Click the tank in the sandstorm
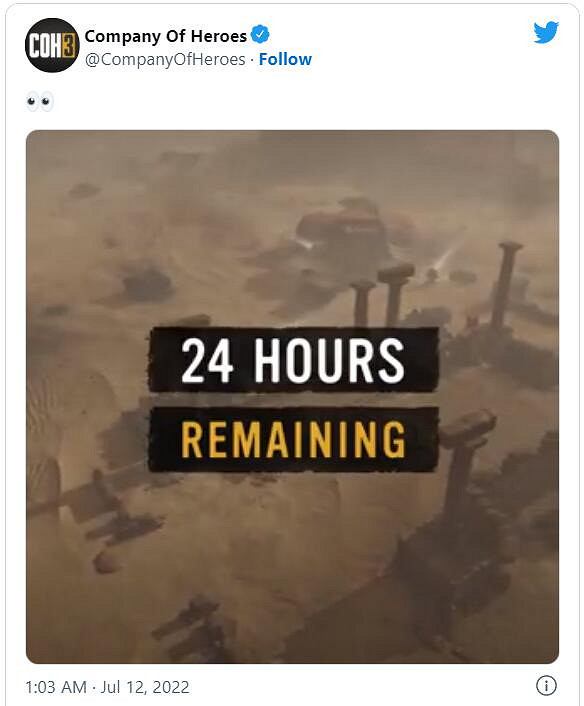 tap(344, 233)
